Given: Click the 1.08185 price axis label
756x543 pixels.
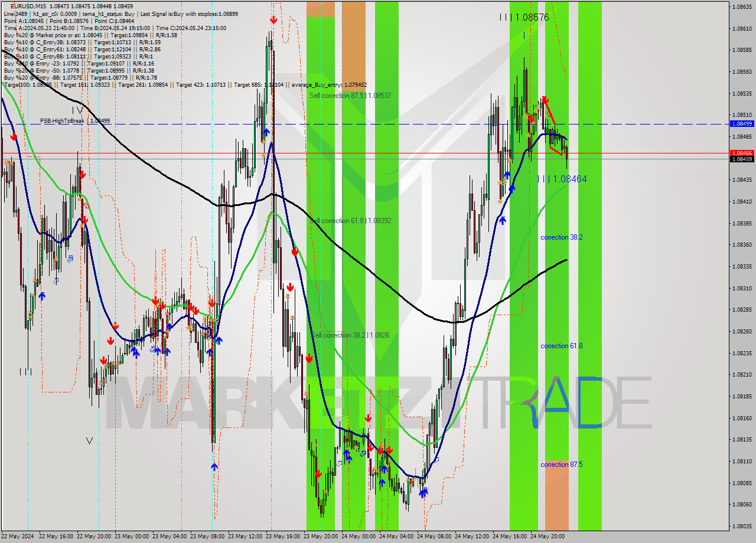Looking at the screenshot, I should point(741,396).
